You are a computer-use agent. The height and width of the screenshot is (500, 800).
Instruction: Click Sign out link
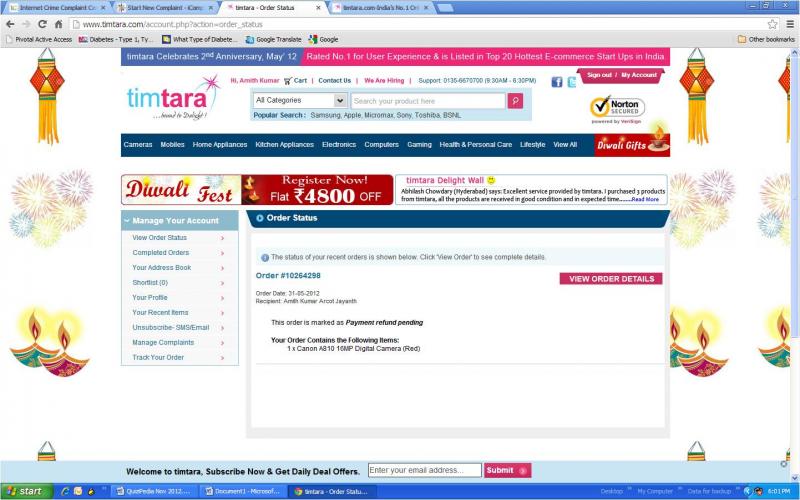coord(599,75)
